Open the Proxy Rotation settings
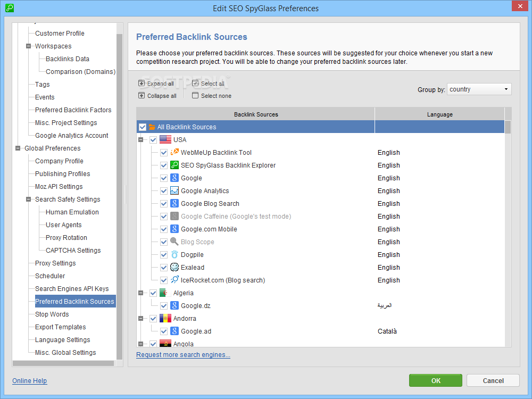 pyautogui.click(x=66, y=237)
